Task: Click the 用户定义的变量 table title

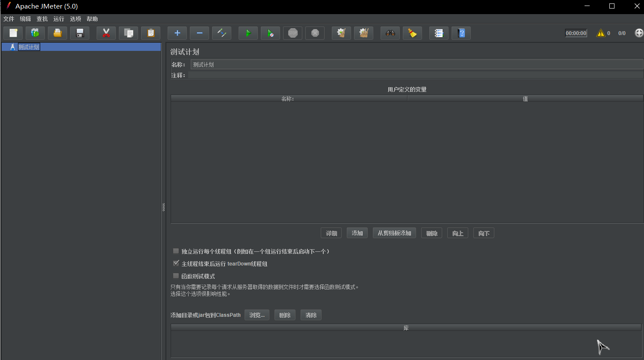Action: pyautogui.click(x=407, y=89)
